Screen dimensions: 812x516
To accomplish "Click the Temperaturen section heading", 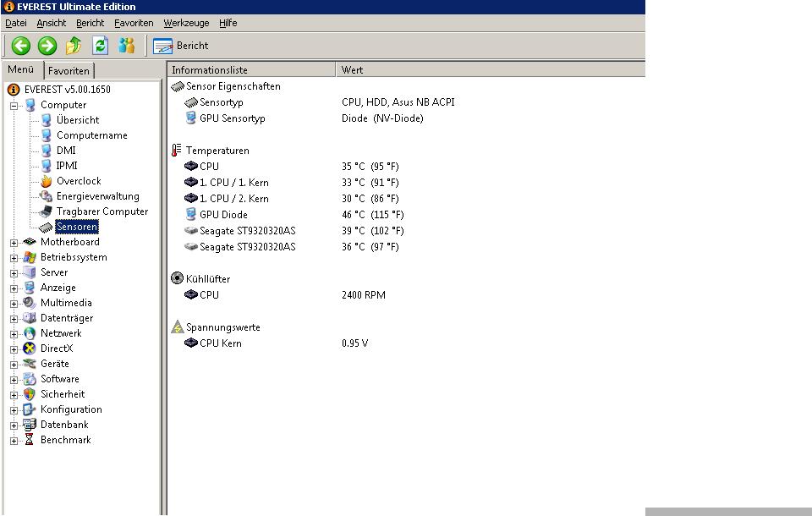I will pos(217,151).
